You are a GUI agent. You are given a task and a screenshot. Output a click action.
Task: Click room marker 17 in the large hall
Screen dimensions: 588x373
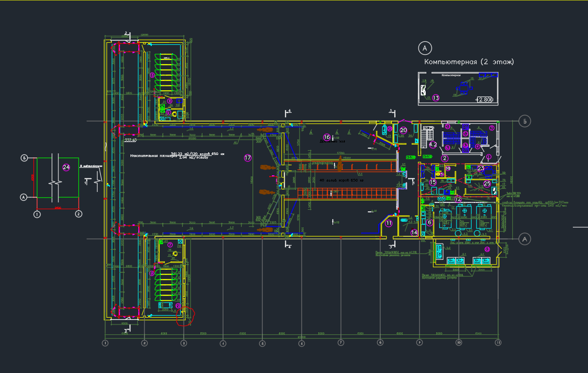pos(247,158)
